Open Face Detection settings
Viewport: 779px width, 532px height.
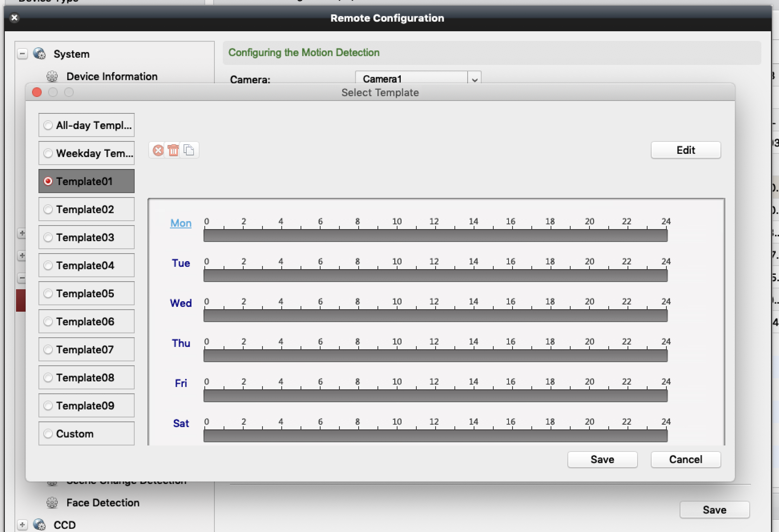[x=103, y=502]
